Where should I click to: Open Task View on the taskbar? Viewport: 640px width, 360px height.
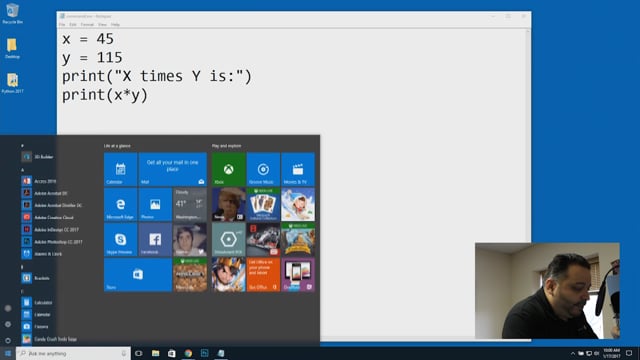139,353
